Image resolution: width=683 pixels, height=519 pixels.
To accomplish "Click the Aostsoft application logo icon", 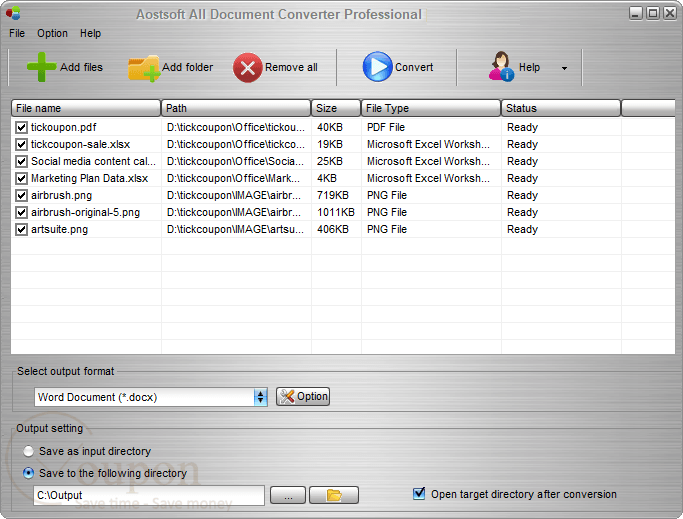I will point(13,14).
